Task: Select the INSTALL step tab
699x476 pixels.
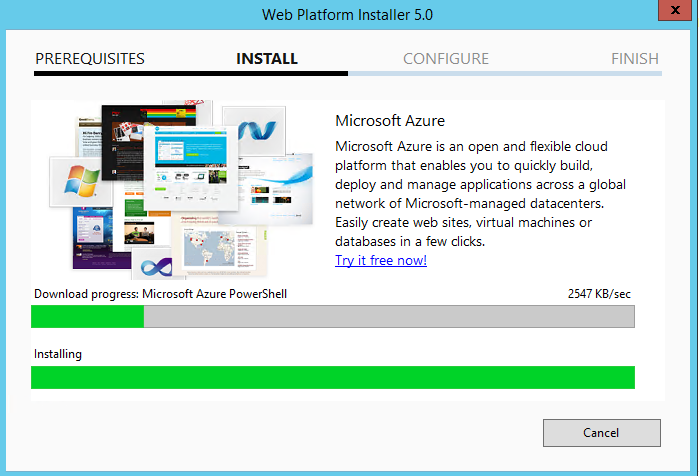Action: coord(267,59)
